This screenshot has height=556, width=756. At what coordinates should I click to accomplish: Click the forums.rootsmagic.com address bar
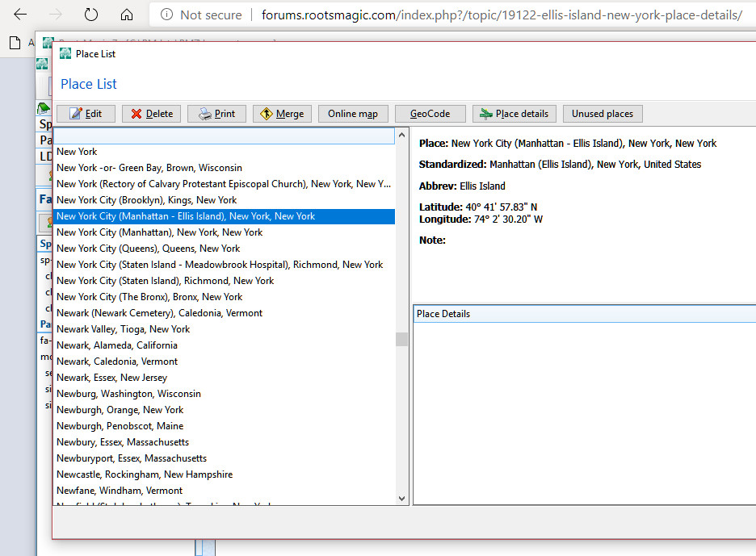[x=502, y=15]
